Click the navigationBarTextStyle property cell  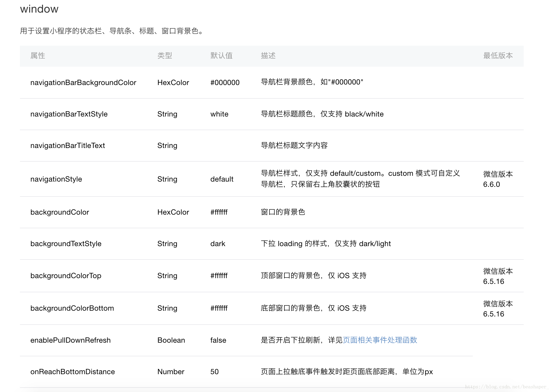tap(69, 114)
